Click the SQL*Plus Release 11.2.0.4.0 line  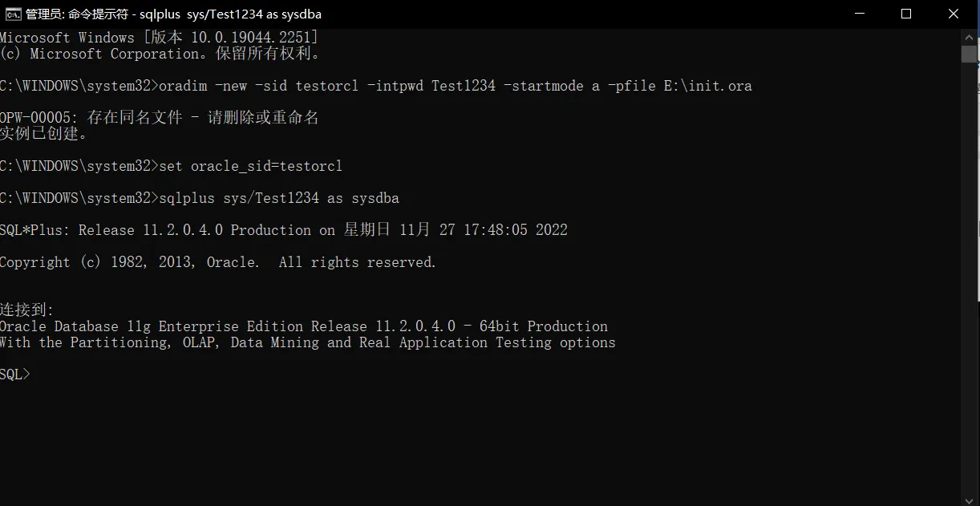(283, 230)
